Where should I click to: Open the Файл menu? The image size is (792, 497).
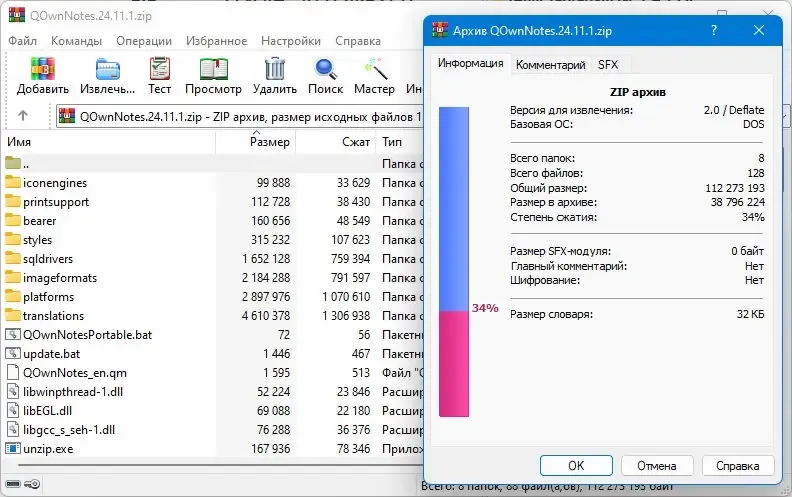point(22,41)
